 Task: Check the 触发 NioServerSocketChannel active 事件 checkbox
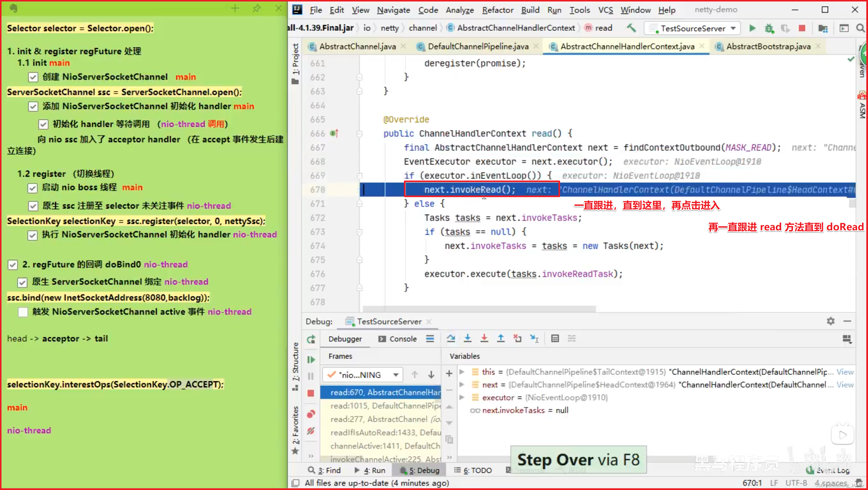click(x=23, y=312)
